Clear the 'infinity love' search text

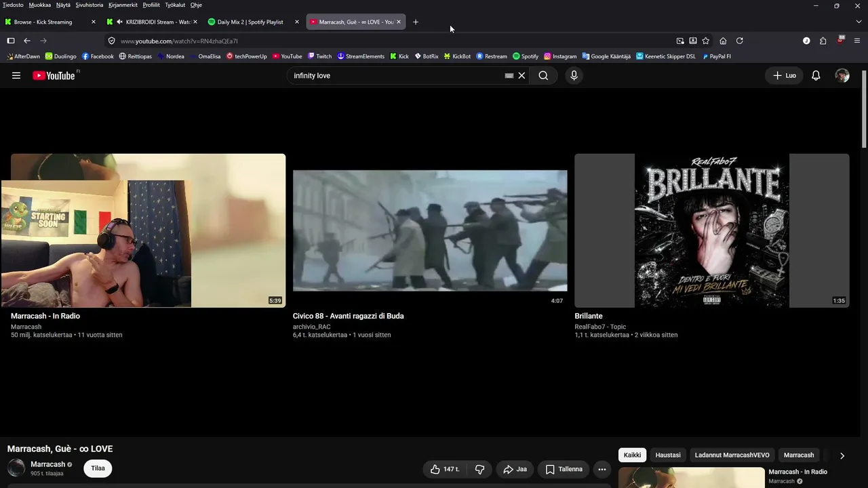coord(521,76)
